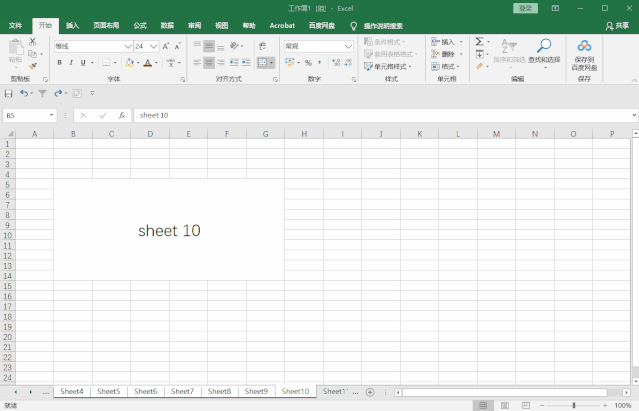Toggle align right button

click(220, 63)
